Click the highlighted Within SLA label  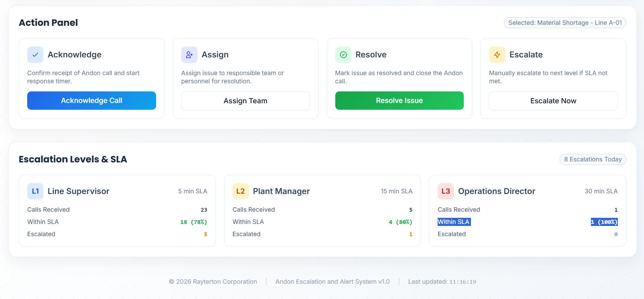click(454, 222)
